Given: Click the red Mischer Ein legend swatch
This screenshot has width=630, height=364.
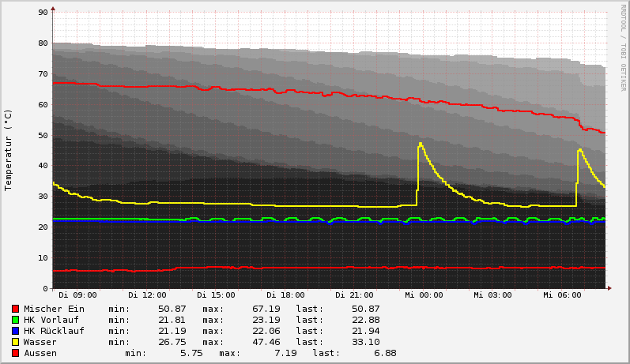Looking at the screenshot, I should (x=15, y=309).
